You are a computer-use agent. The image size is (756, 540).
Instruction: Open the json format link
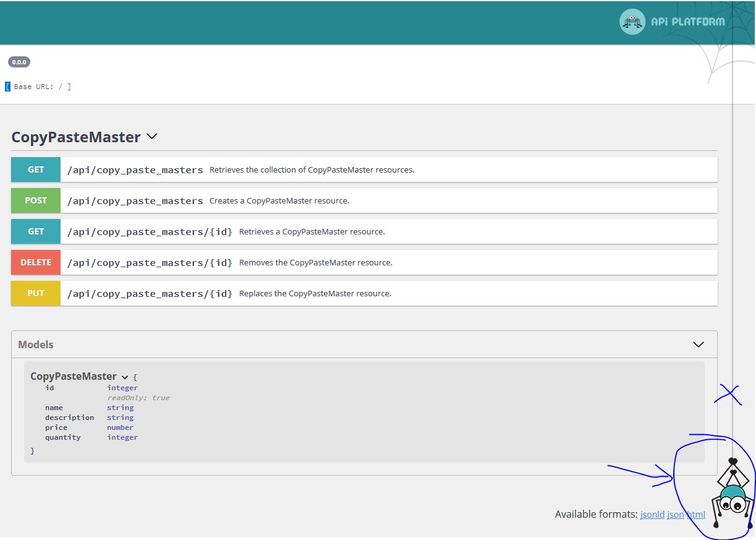[676, 514]
